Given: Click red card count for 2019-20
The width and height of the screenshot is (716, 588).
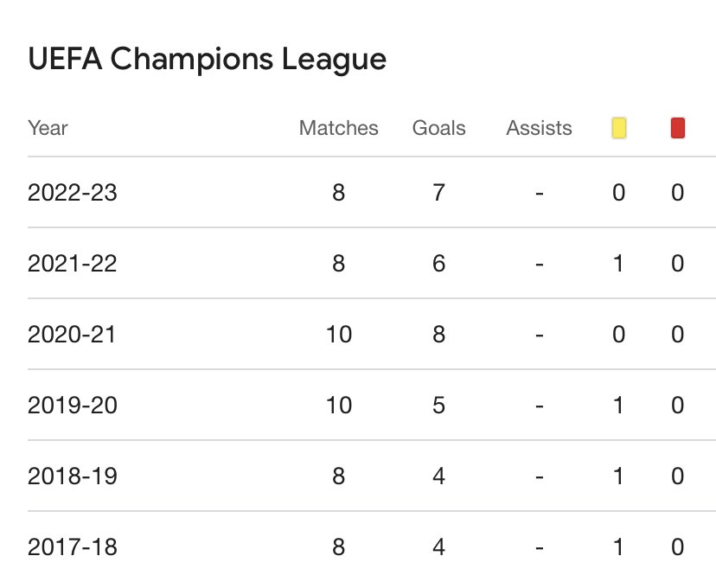Looking at the screenshot, I should pos(678,406).
